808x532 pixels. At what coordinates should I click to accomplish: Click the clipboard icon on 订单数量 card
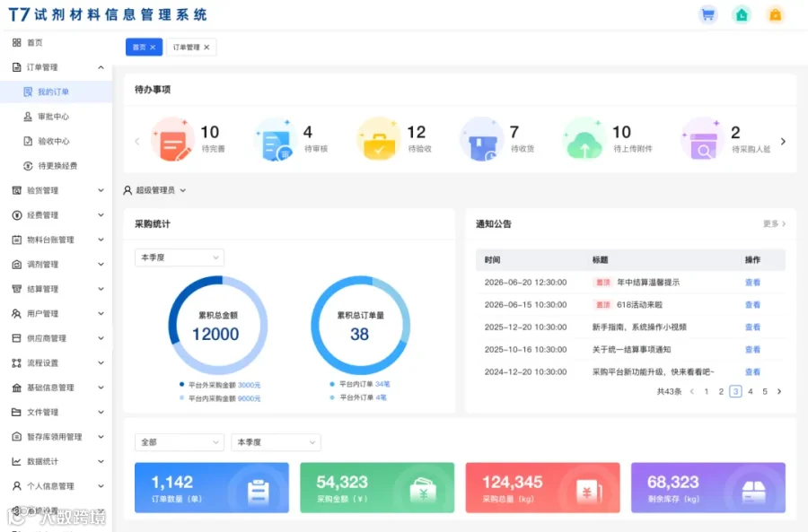(259, 492)
